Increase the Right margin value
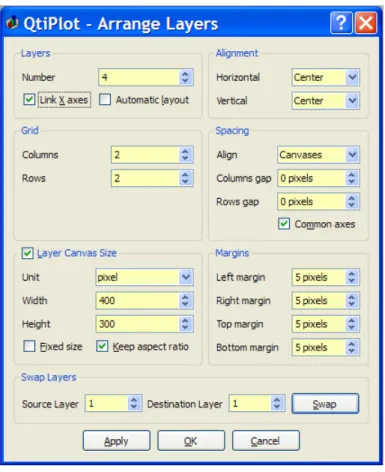 click(352, 296)
